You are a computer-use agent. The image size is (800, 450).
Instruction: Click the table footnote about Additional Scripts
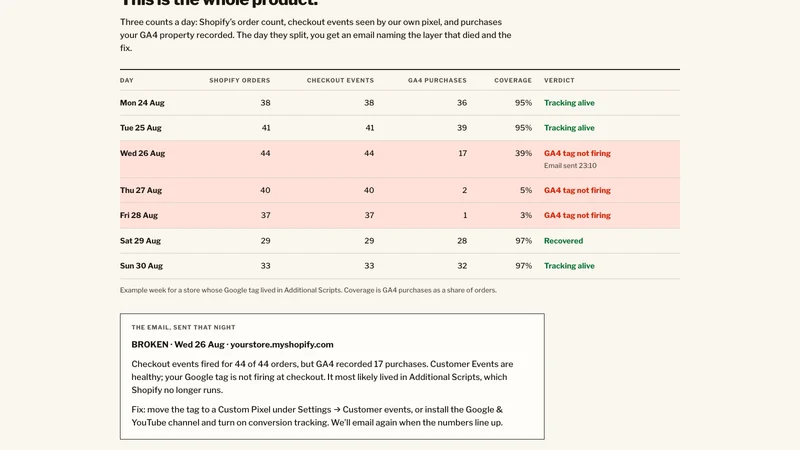(x=308, y=290)
